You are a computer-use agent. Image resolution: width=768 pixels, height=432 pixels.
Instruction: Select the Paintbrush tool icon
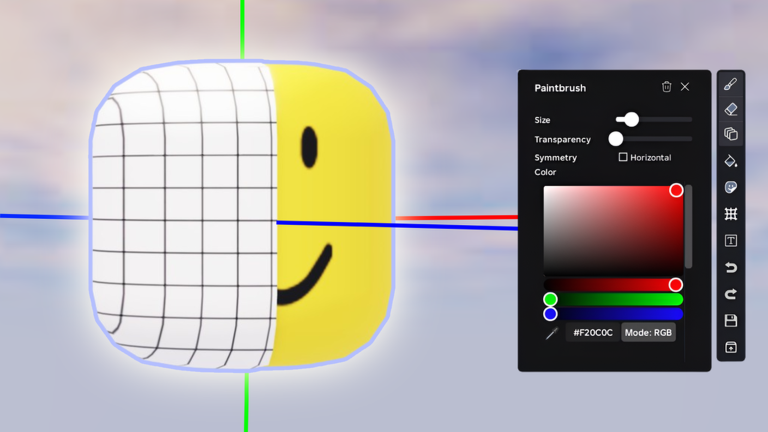(x=730, y=84)
